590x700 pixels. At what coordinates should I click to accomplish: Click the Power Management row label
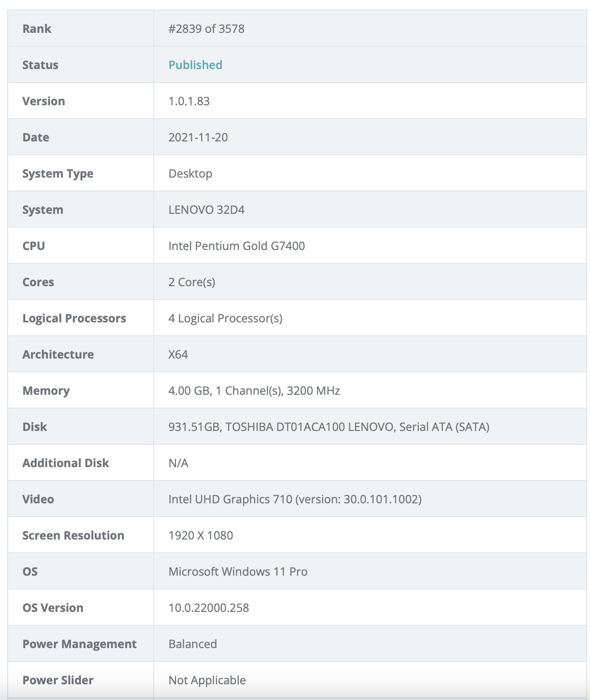tap(79, 644)
